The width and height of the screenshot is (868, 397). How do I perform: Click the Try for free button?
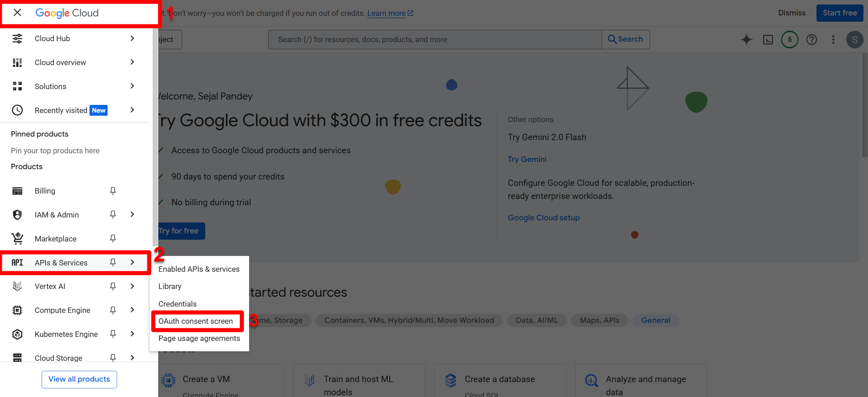click(x=179, y=231)
